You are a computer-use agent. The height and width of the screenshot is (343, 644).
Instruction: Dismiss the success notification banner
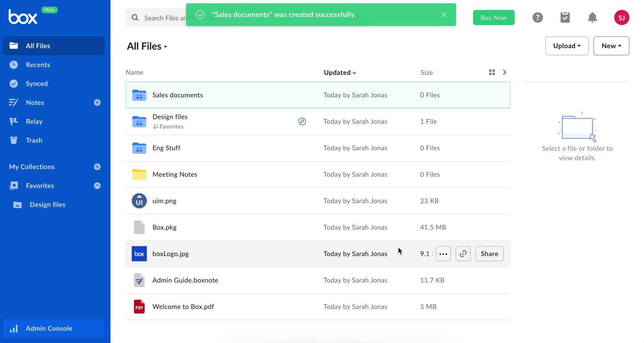click(444, 15)
